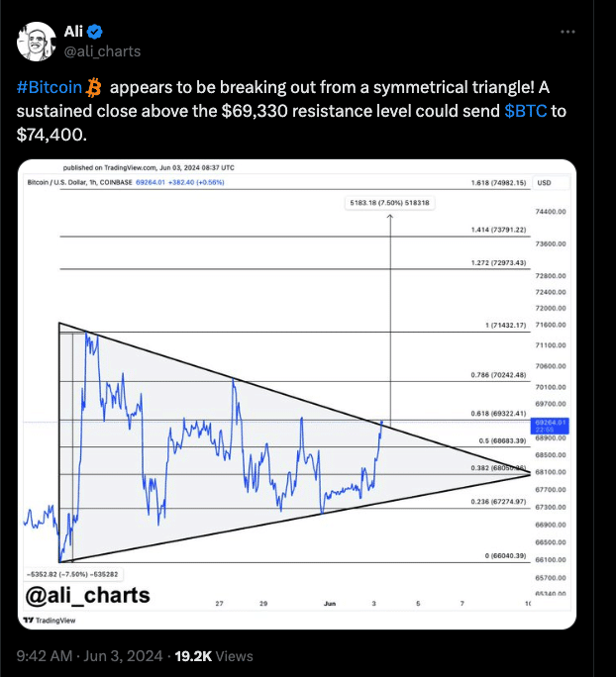Open the $BTC cashtag link

[x=526, y=111]
